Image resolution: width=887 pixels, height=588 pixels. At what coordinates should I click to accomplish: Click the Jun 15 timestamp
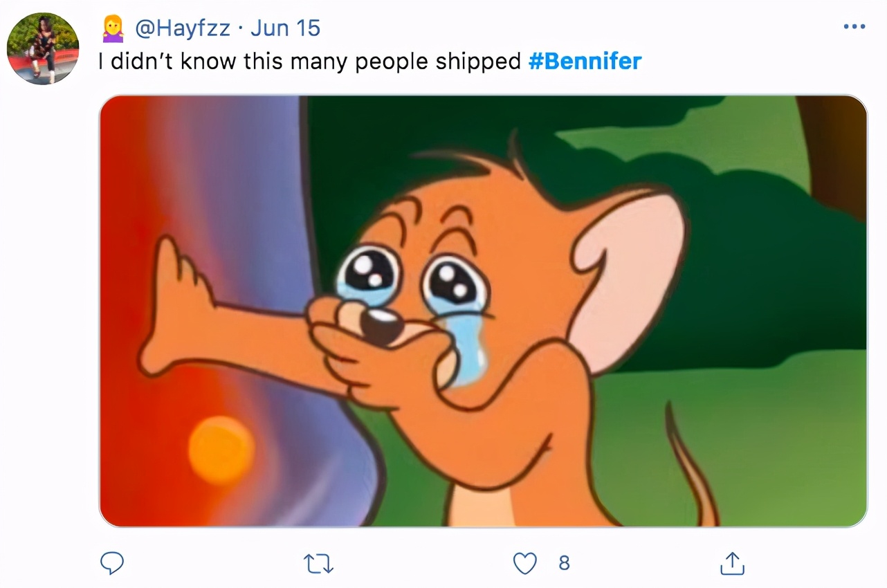(285, 28)
